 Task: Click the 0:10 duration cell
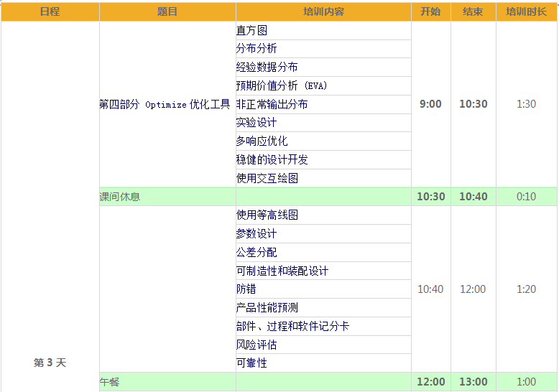(x=526, y=197)
